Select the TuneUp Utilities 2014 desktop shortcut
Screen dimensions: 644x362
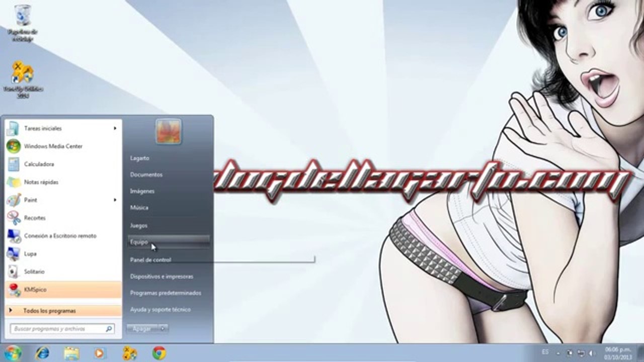(23, 79)
